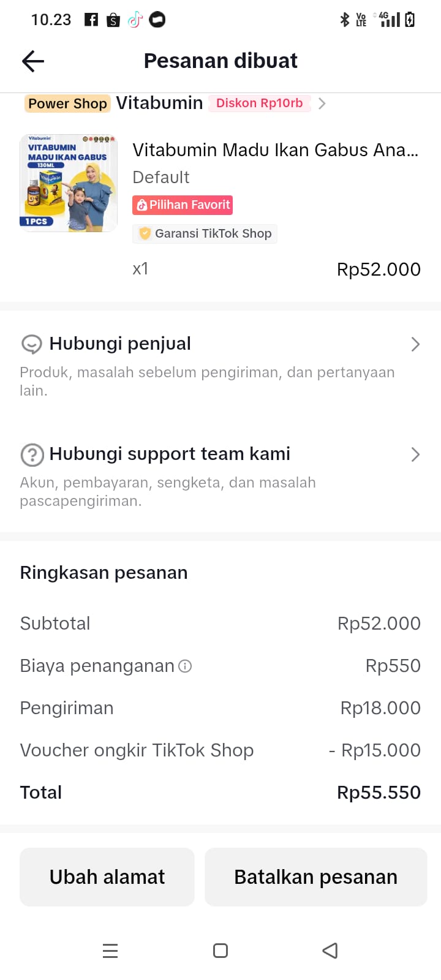Tap the Garansi TikTok Shop shield badge
Image resolution: width=441 pixels, height=980 pixels.
(145, 233)
